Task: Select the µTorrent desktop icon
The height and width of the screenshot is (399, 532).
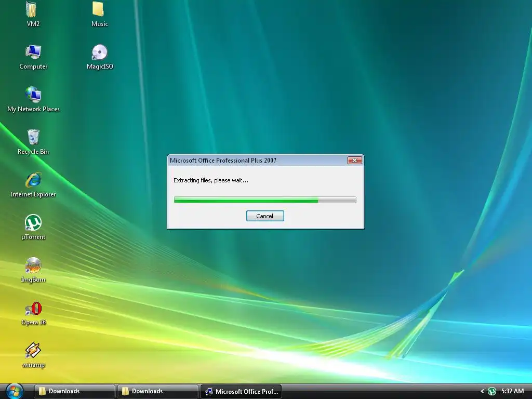Action: (33, 222)
